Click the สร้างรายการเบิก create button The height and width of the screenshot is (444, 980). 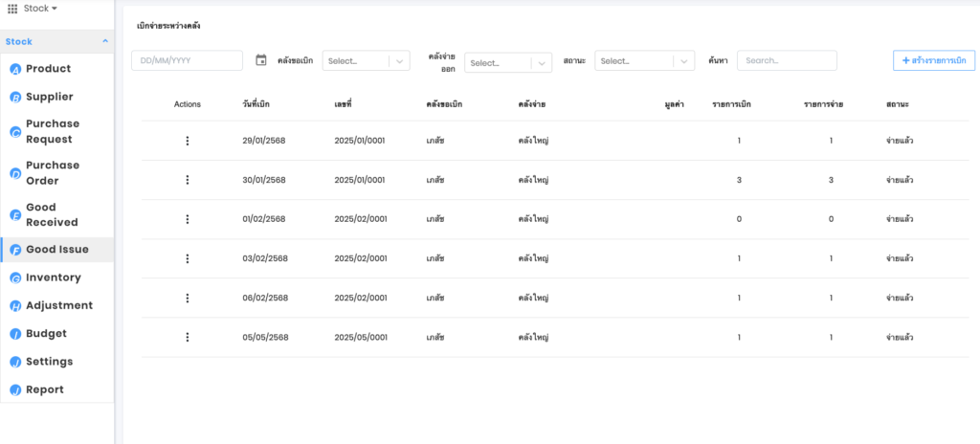[x=933, y=60]
